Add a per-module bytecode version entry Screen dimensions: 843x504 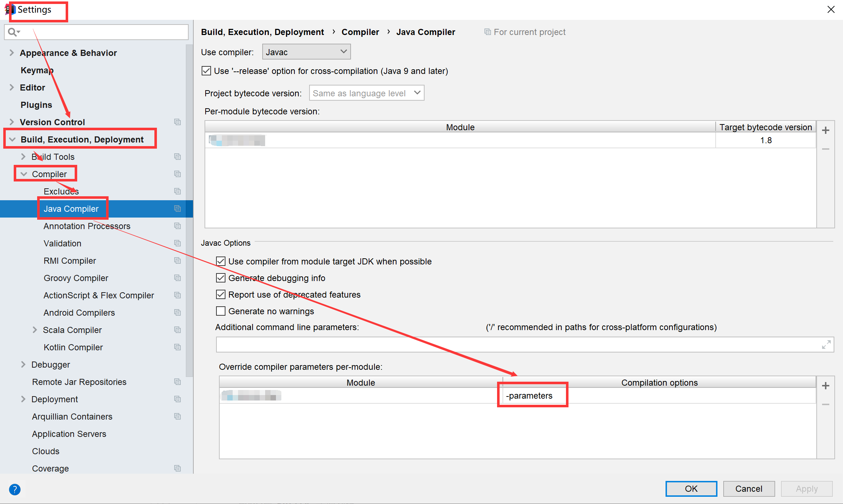[x=826, y=131]
